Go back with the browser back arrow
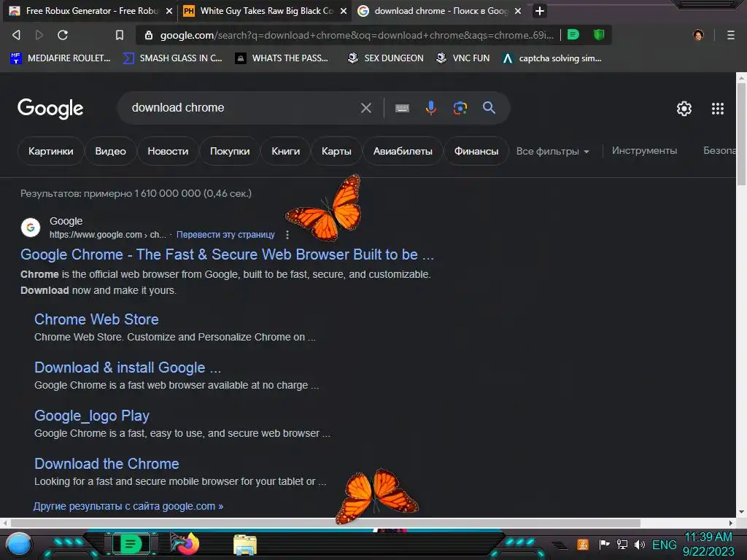This screenshot has width=747, height=560. coord(16,35)
